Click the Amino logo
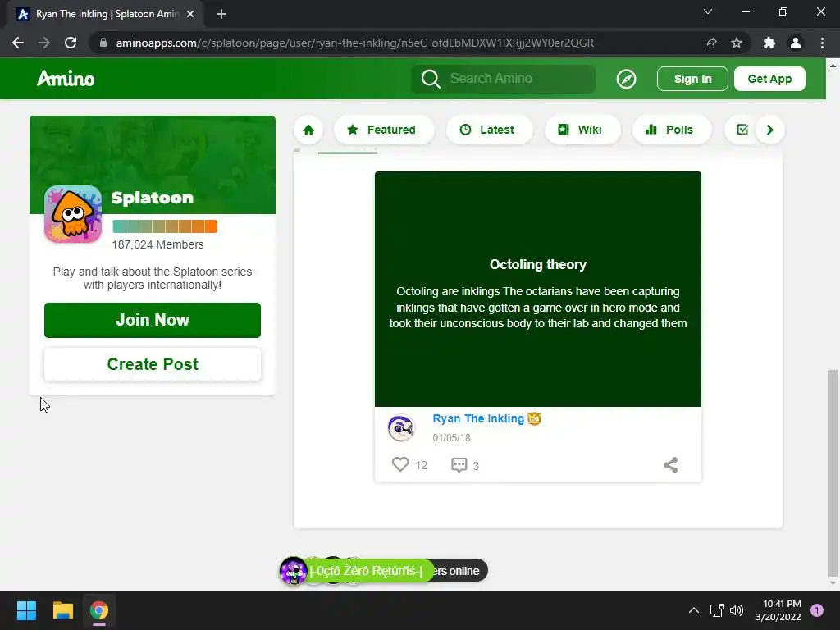The height and width of the screenshot is (630, 840). click(x=66, y=79)
